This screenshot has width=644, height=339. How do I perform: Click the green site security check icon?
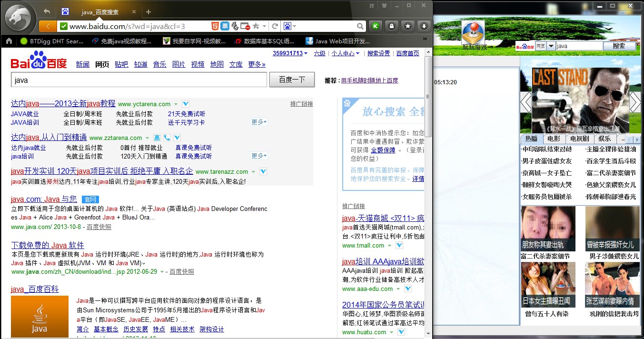pyautogui.click(x=64, y=26)
